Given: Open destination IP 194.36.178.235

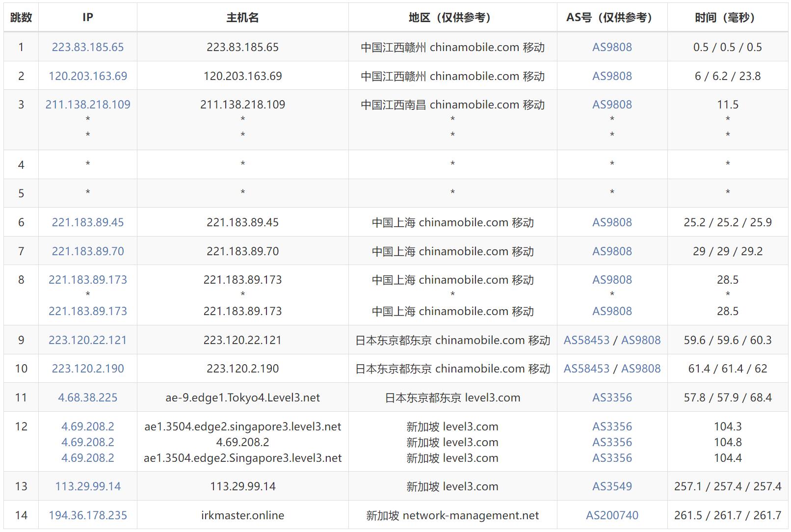Looking at the screenshot, I should tap(88, 515).
